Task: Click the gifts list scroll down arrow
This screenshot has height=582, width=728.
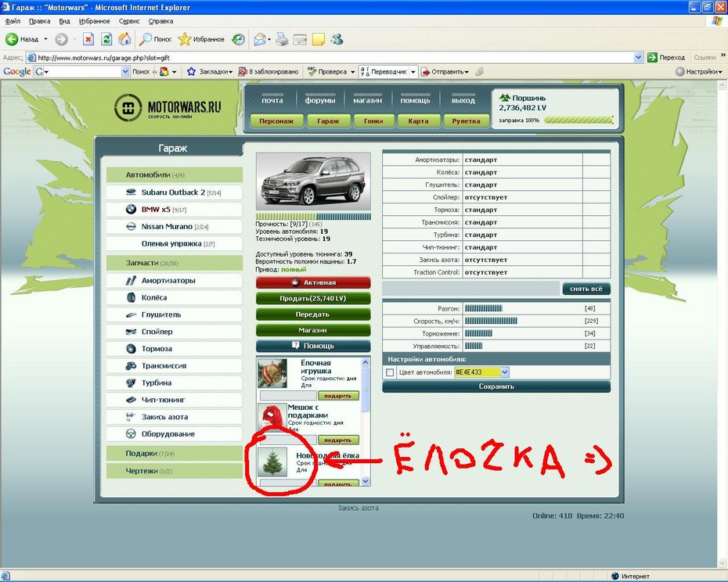Action: click(366, 481)
